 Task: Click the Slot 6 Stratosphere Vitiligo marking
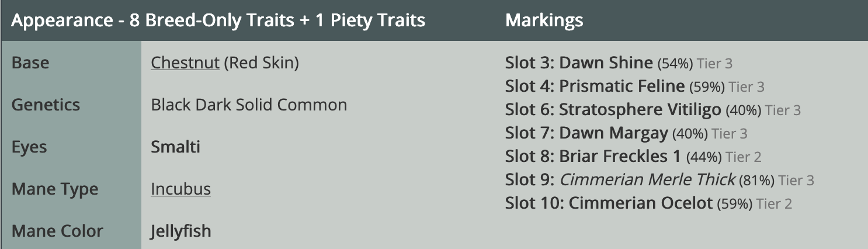pyautogui.click(x=643, y=110)
